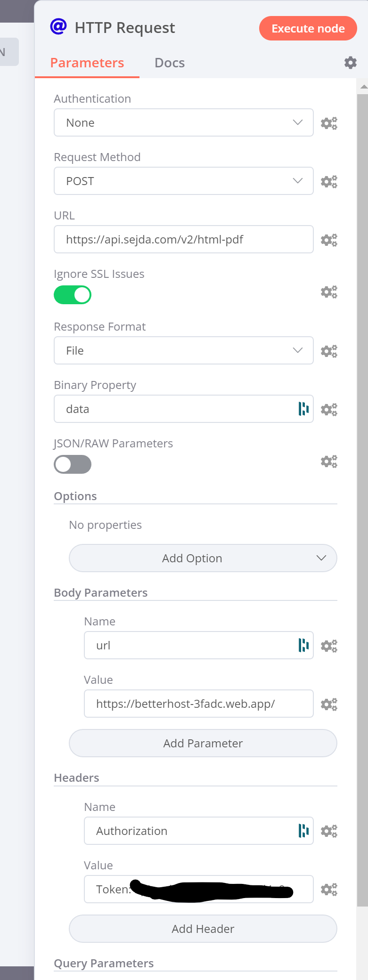Image resolution: width=368 pixels, height=980 pixels.
Task: Click password manager icon in body Name field
Action: point(303,645)
